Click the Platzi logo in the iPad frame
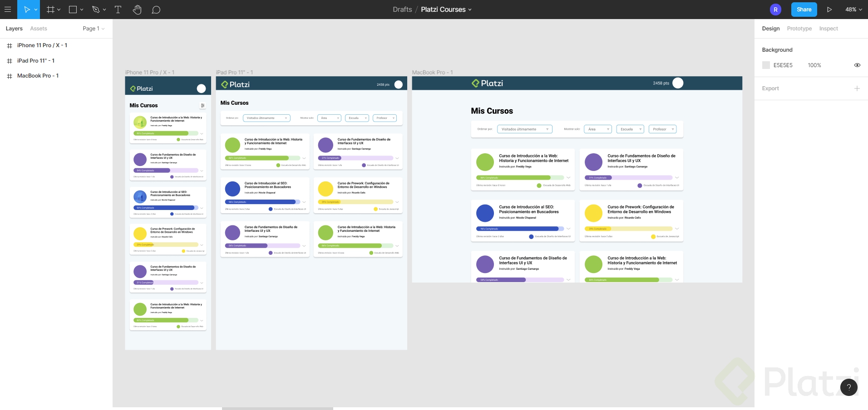Viewport: 868px width, 410px height. 235,84
